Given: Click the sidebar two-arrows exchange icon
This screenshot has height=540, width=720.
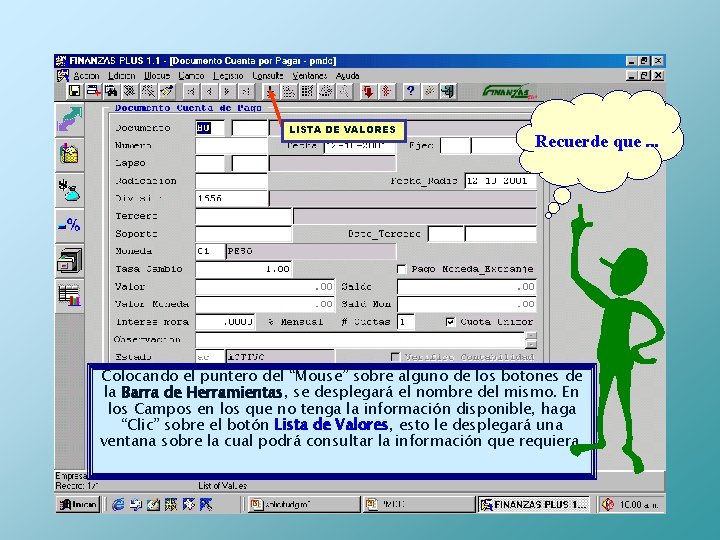Looking at the screenshot, I should click(x=69, y=120).
